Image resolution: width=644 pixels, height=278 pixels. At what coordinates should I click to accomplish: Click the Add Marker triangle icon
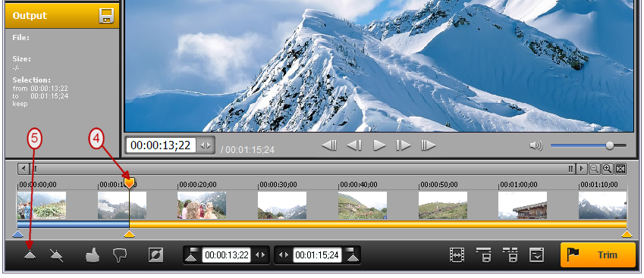(30, 255)
